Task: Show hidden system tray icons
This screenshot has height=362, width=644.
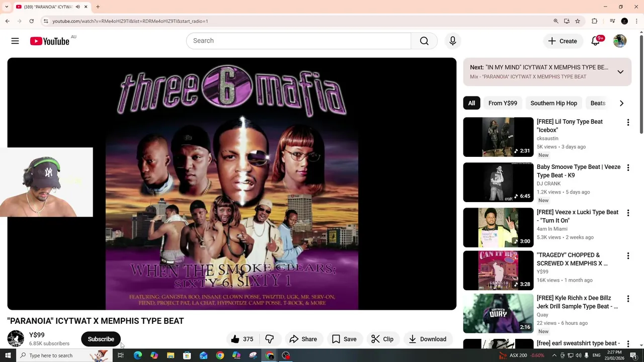Action: (554, 355)
